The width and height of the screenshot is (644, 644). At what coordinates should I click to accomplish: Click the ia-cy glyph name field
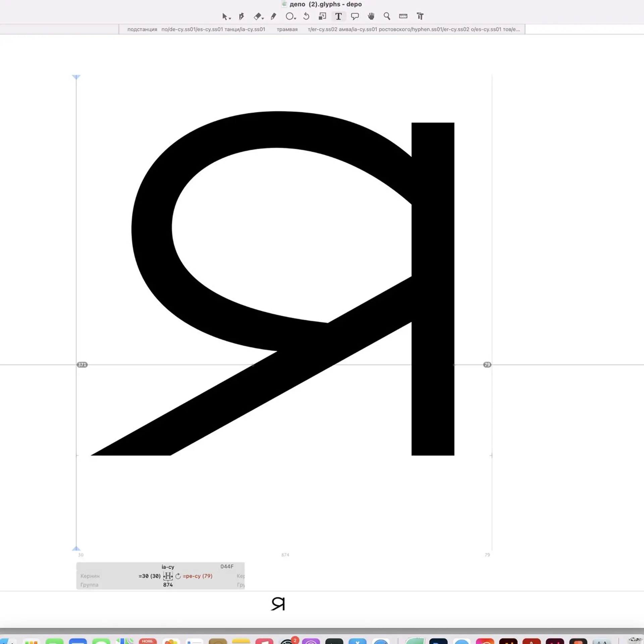(168, 567)
